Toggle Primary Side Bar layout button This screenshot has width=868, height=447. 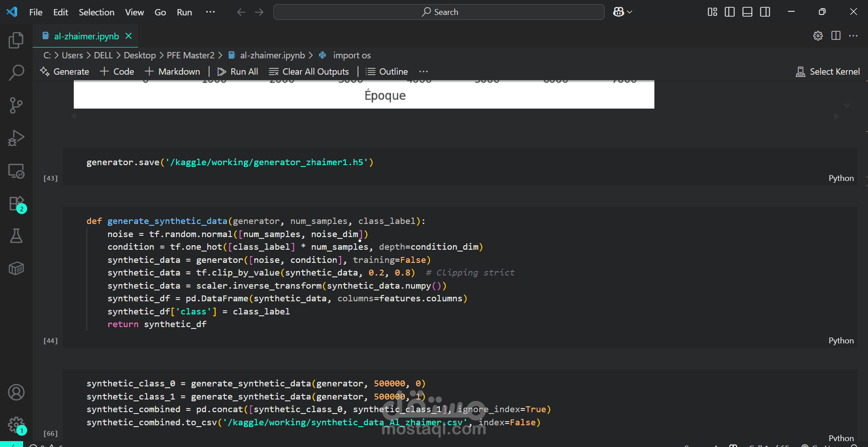730,12
